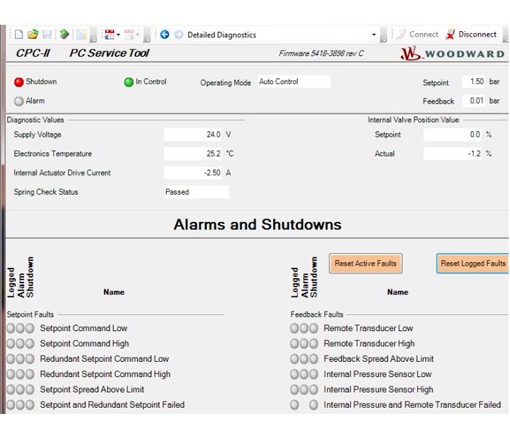
Task: Click the Spring Check Status Passed field
Action: (x=196, y=192)
